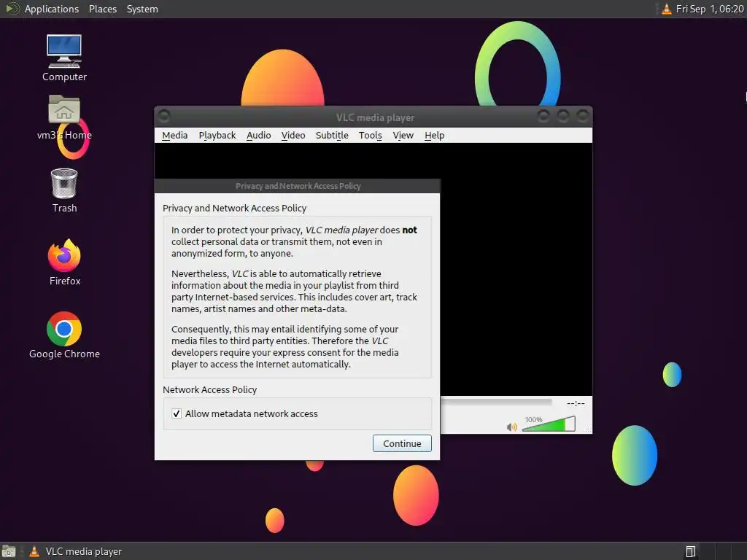Screen dimensions: 747x560
Task: Open the Audio menu
Action: (258, 135)
